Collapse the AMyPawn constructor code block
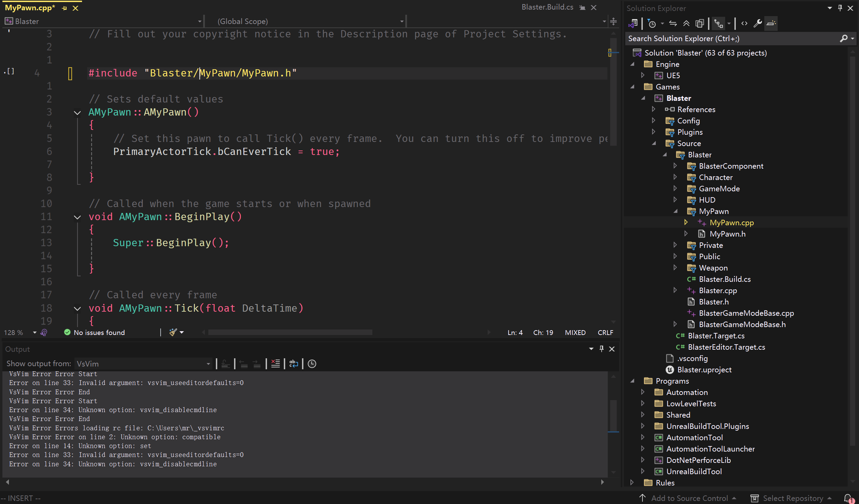Image resolution: width=859 pixels, height=504 pixels. (78, 112)
